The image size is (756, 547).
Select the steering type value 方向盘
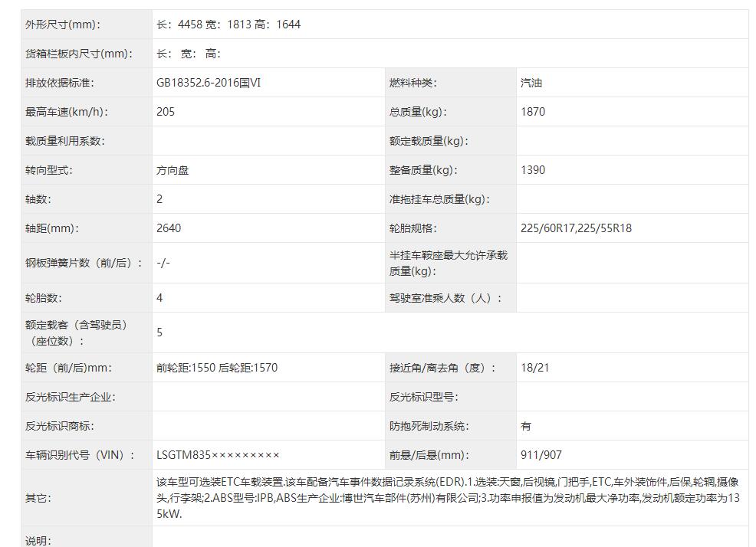pyautogui.click(x=173, y=170)
